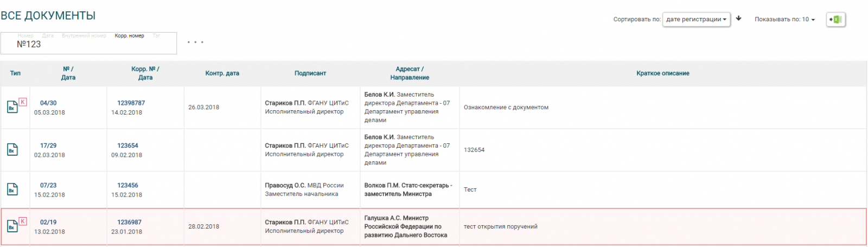Toggle the descending sort direction arrow

click(738, 18)
